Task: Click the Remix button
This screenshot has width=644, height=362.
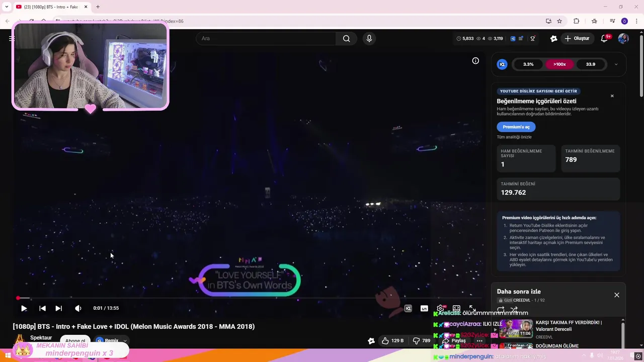Action: coord(107,341)
